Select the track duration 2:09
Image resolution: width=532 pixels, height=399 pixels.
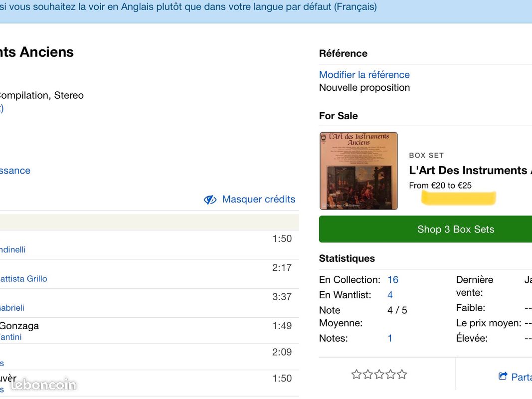[282, 352]
